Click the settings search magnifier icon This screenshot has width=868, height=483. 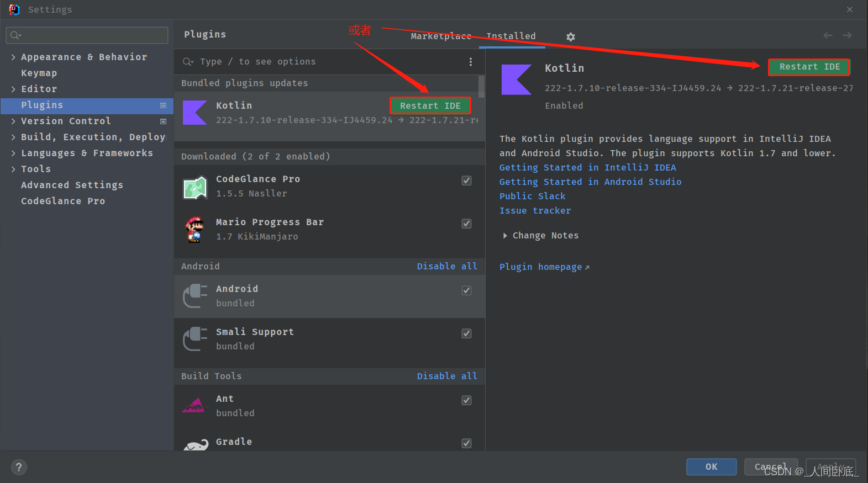click(15, 35)
